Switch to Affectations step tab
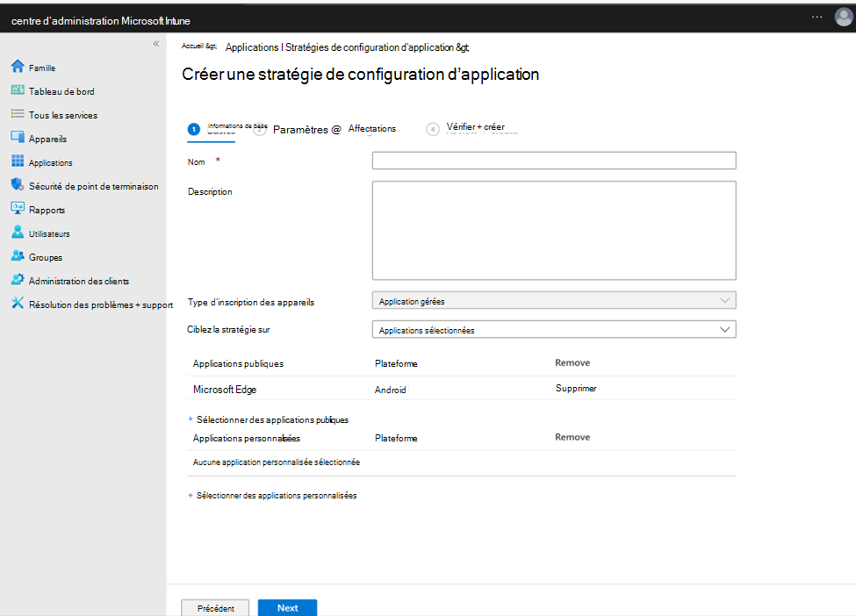Screen dimensions: 856x616 pyautogui.click(x=371, y=129)
